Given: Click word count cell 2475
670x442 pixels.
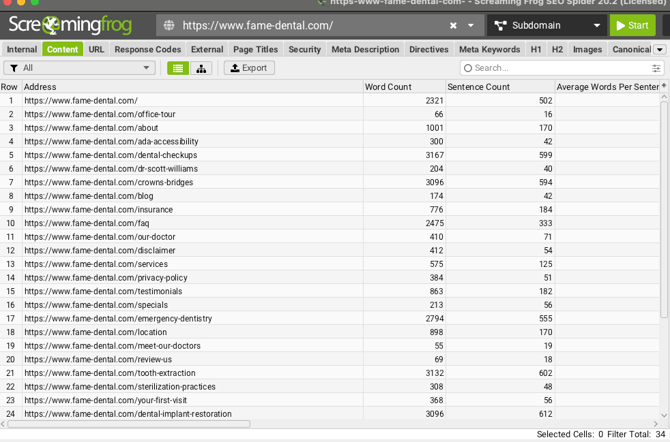Looking at the screenshot, I should (404, 223).
